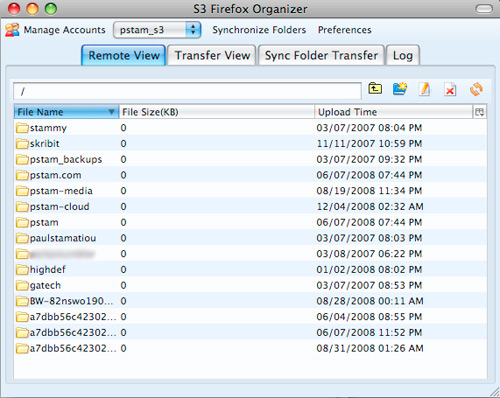Click the pstam_backups name text
The height and width of the screenshot is (398, 500).
point(66,160)
